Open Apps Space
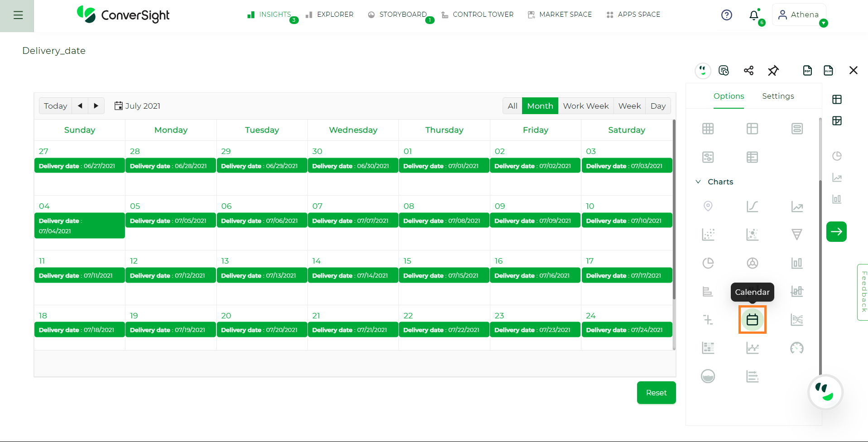 (x=633, y=14)
